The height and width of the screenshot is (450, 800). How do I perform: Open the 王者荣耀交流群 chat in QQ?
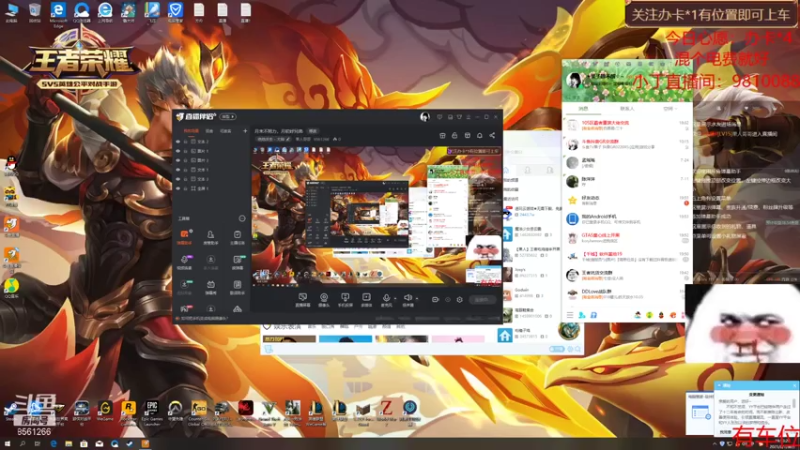tap(627, 275)
